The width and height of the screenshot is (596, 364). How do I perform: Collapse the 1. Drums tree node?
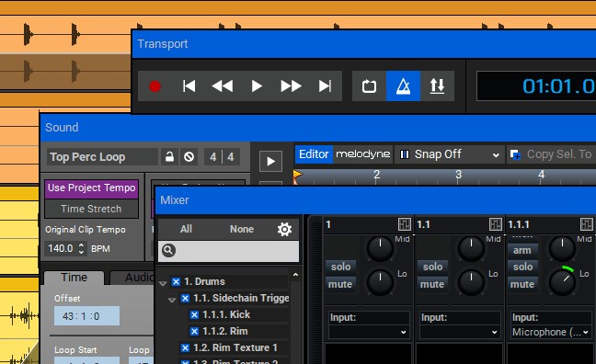[163, 283]
